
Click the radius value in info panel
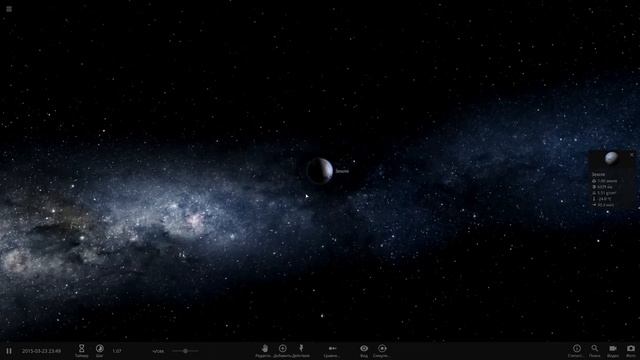point(605,187)
